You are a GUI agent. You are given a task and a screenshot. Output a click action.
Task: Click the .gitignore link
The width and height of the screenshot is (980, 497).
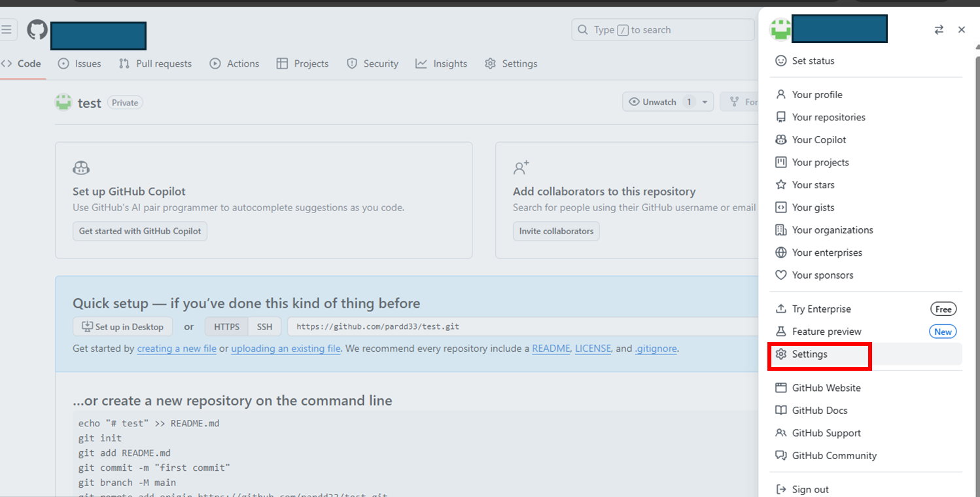656,349
